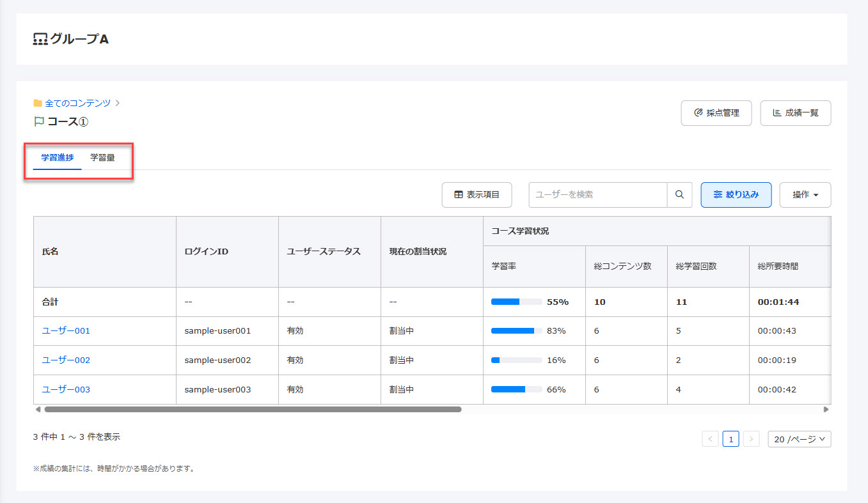Click the 現在の割当状況 column header
This screenshot has height=503, width=868.
point(432,252)
